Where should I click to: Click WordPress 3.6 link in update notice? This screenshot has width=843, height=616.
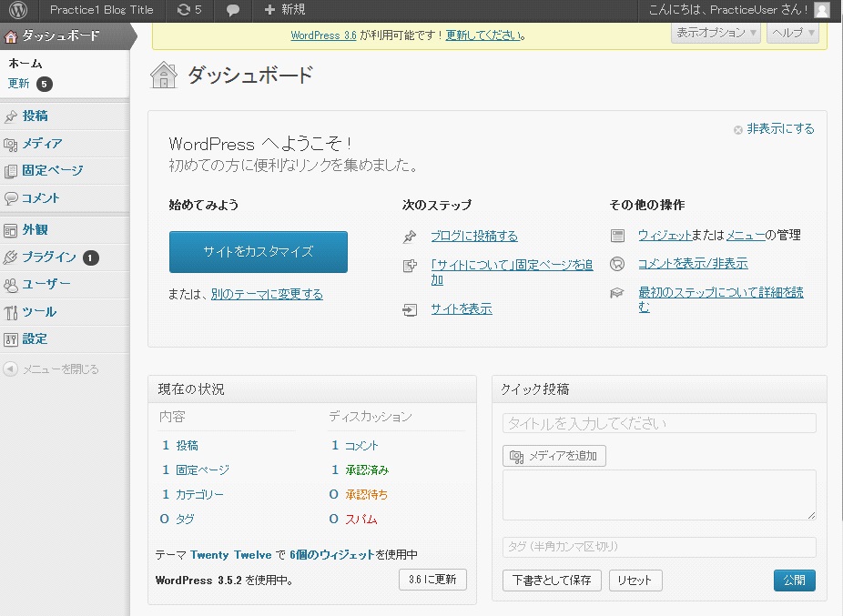(324, 35)
